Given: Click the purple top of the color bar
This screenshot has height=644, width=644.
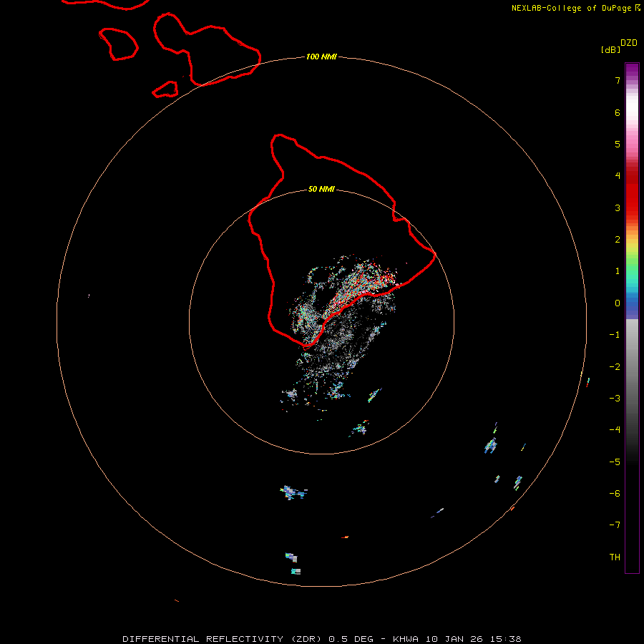Looking at the screenshot, I should click(x=632, y=69).
